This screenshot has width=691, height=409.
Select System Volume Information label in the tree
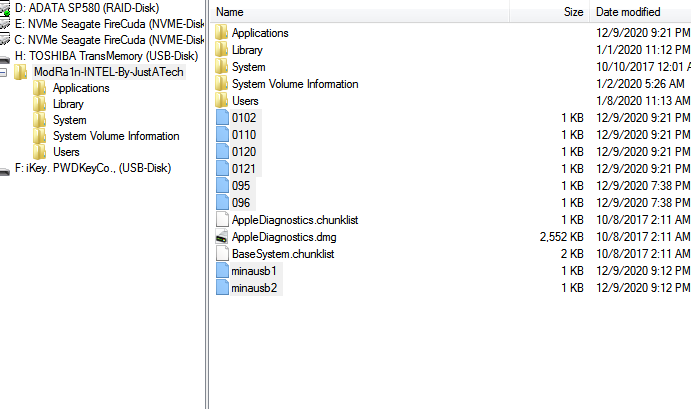[116, 136]
